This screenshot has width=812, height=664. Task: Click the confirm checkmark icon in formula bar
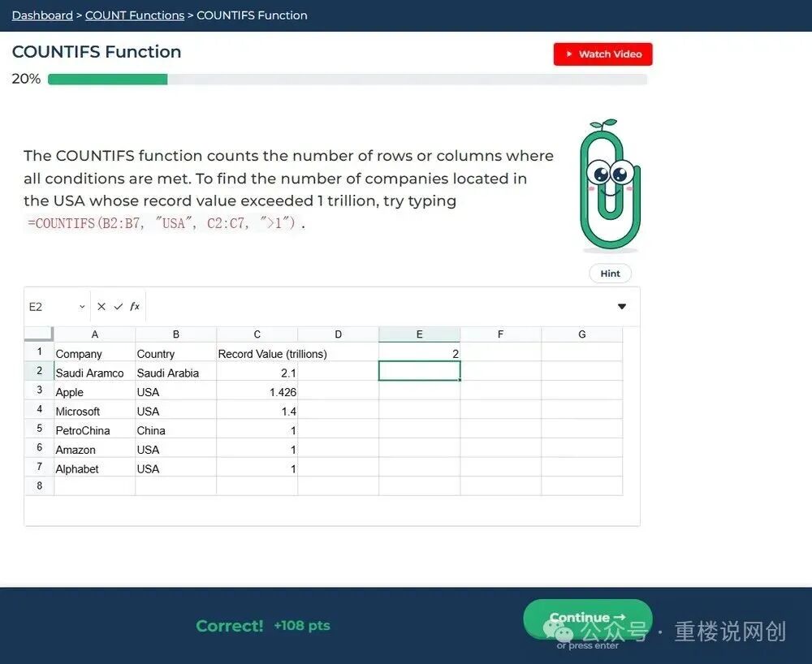118,306
